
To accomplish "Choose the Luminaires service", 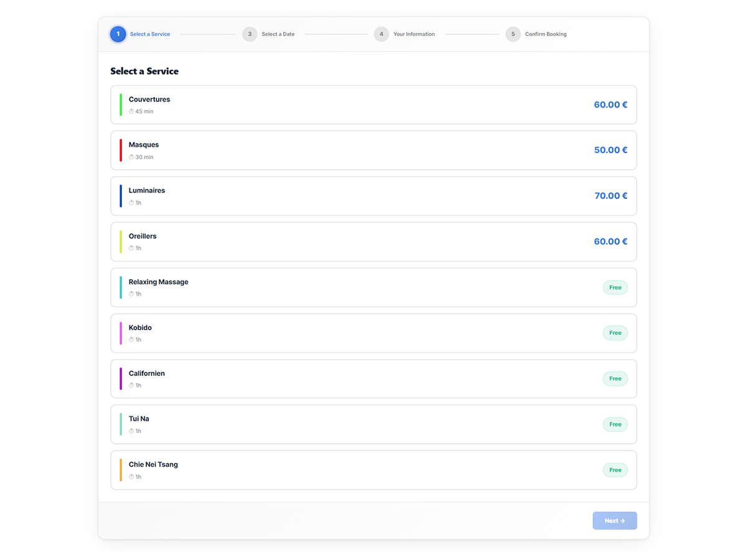I will pyautogui.click(x=374, y=196).
